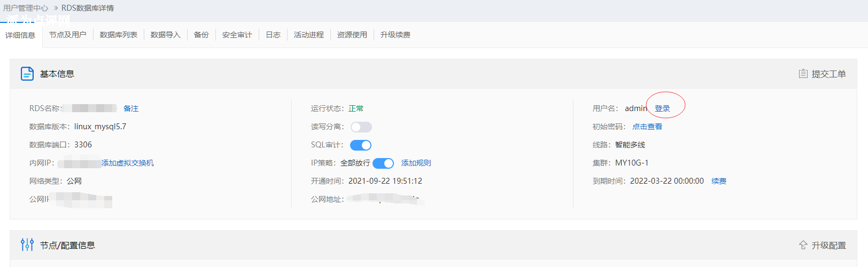Click the cluster value MY10G-1
This screenshot has width=868, height=267.
pyautogui.click(x=632, y=163)
